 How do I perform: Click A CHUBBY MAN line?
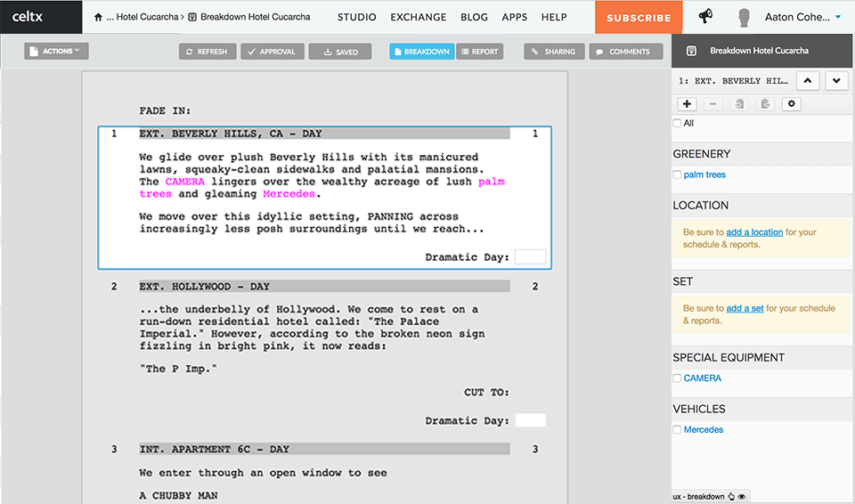178,495
